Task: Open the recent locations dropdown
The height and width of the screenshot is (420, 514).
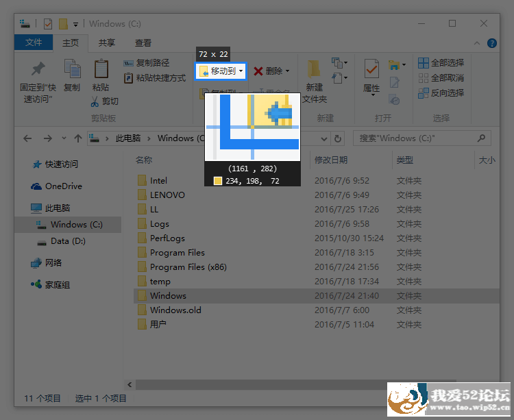Action: point(64,138)
